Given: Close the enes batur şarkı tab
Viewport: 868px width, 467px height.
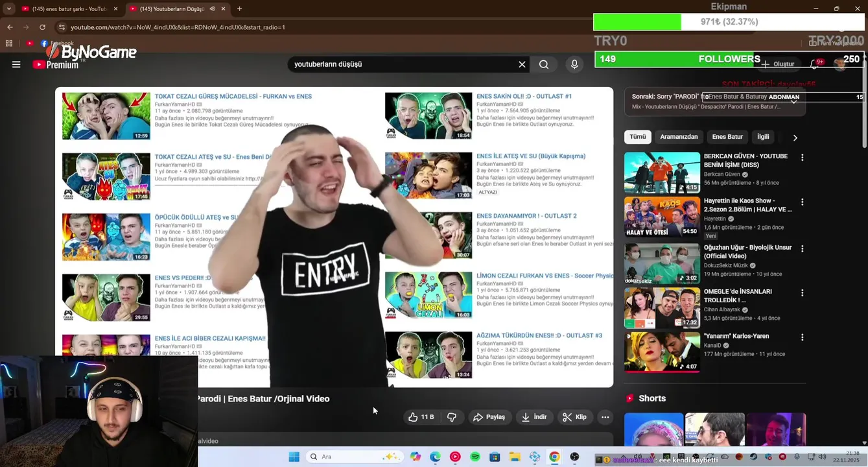Looking at the screenshot, I should pos(115,9).
